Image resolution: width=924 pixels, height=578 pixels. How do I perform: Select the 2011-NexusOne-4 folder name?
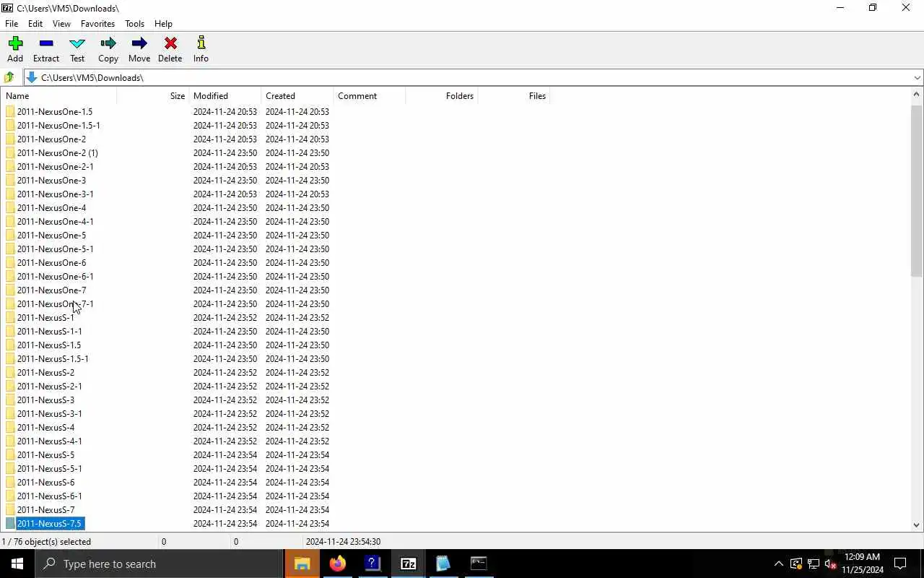(x=51, y=208)
